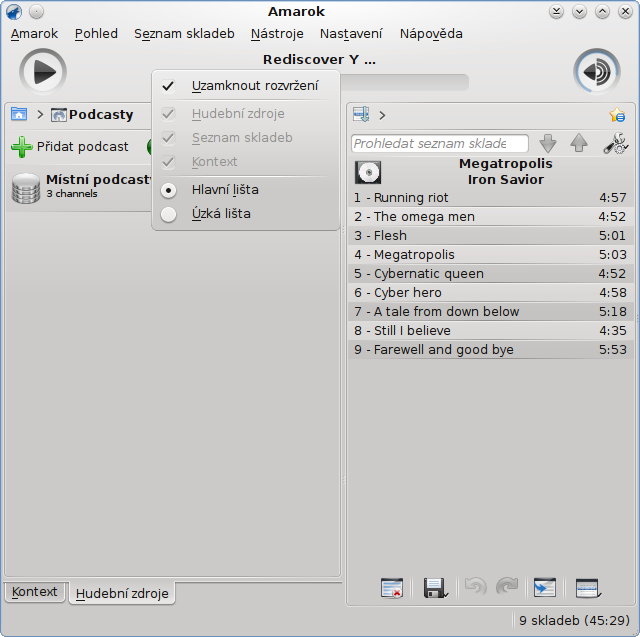Select track 6 - Cyber hero

[490, 293]
